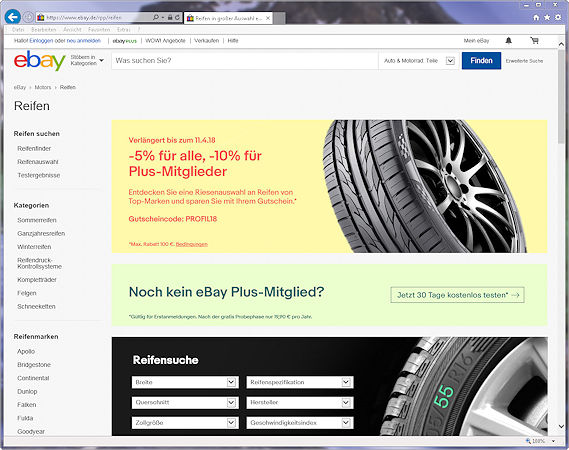Select the Continental tyre brand
The height and width of the screenshot is (450, 569).
[x=33, y=378]
